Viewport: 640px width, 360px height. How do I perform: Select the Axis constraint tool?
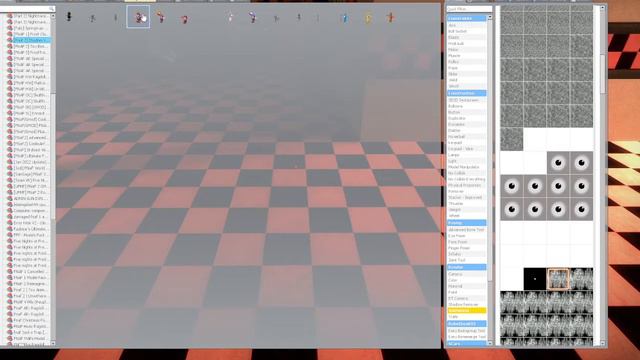point(467,25)
